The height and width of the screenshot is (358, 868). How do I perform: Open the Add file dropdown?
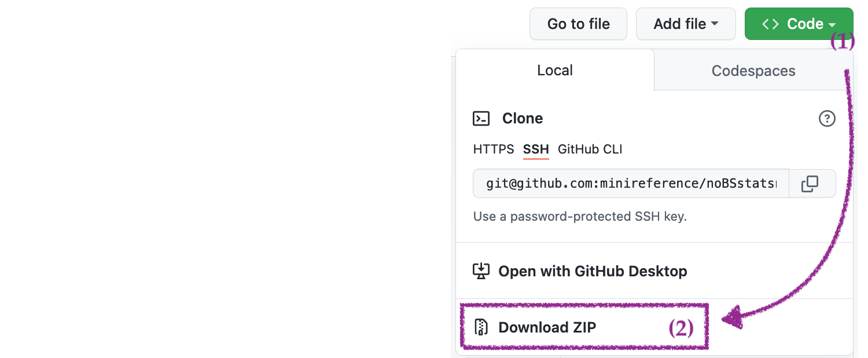pos(685,24)
